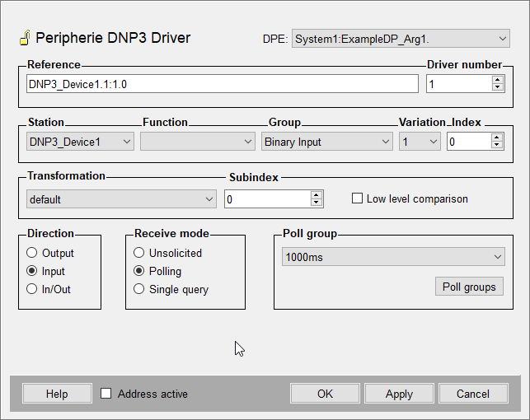
Task: Open the DPE dropdown list
Action: point(401,38)
